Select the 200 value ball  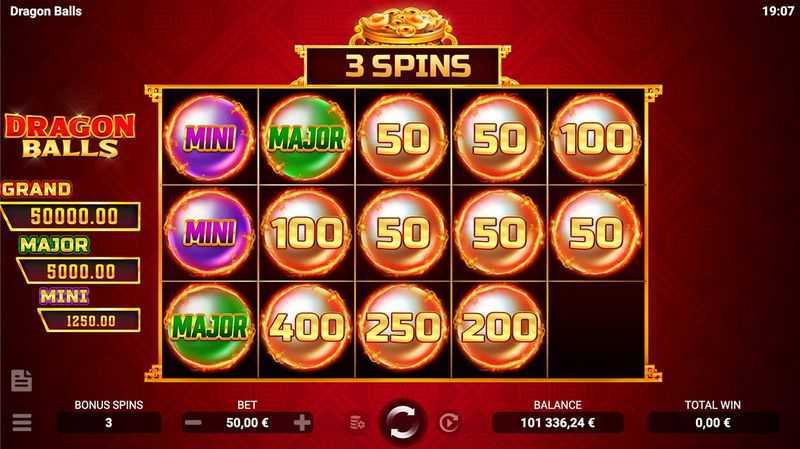[x=499, y=327]
